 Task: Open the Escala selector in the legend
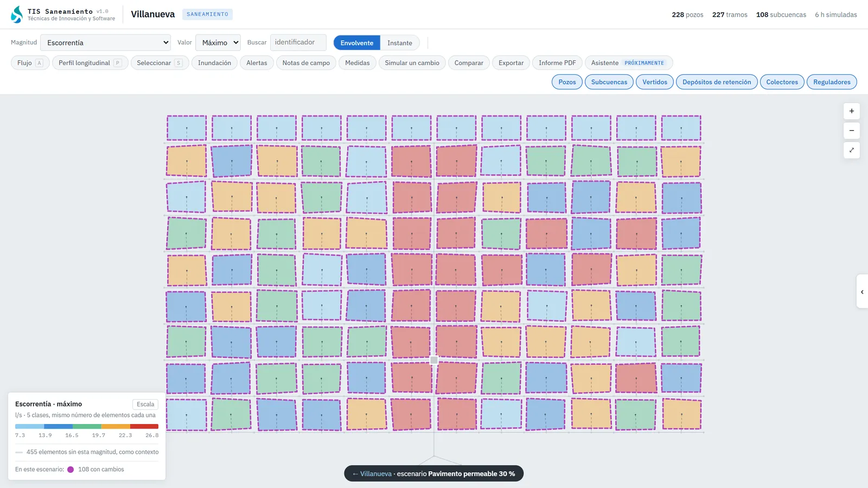click(x=145, y=404)
